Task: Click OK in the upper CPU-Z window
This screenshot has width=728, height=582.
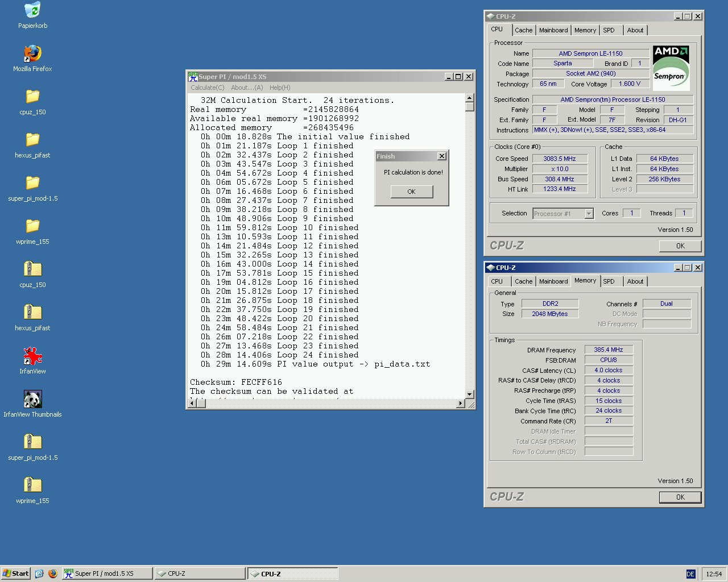Action: 680,246
